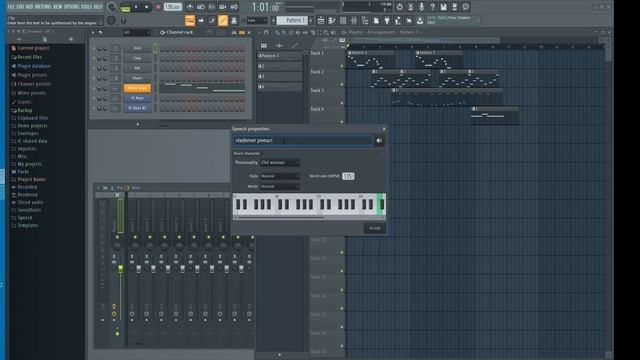
Task: Open the Personality dropdown showing Old woman
Action: (280, 163)
